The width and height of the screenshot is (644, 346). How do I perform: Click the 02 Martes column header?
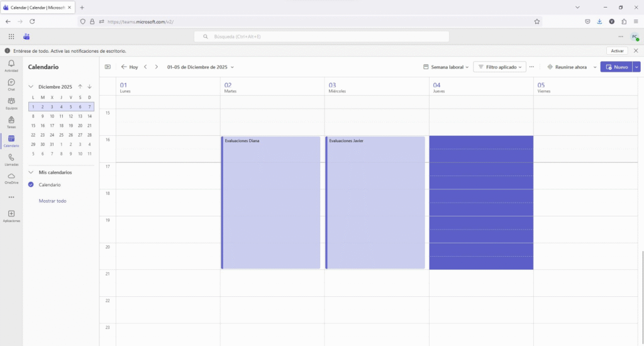tap(272, 87)
